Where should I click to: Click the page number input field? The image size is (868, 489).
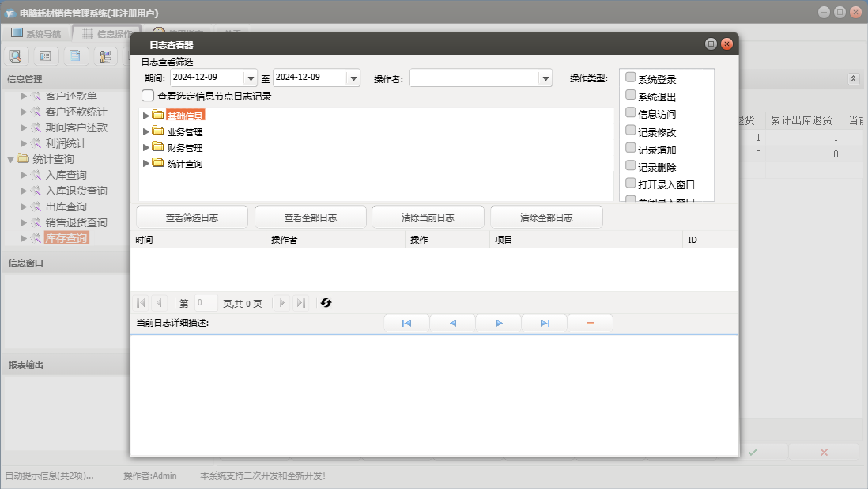pos(206,303)
